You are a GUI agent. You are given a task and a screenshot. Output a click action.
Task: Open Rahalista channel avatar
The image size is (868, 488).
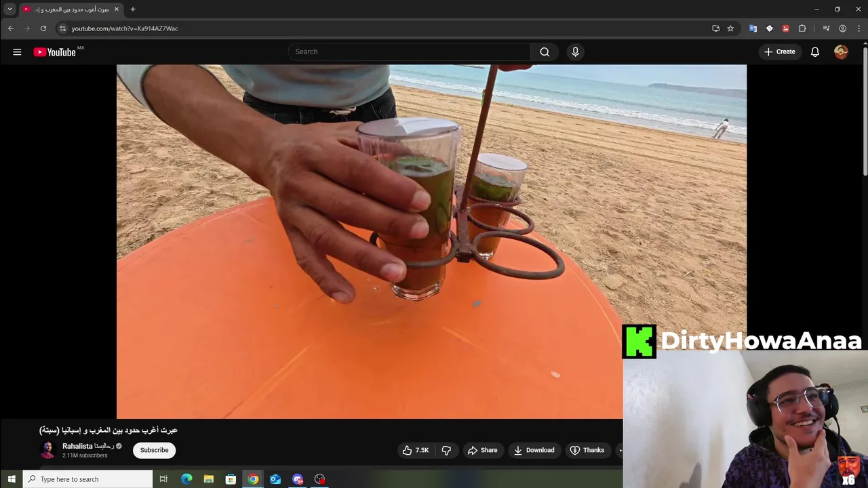(x=47, y=450)
